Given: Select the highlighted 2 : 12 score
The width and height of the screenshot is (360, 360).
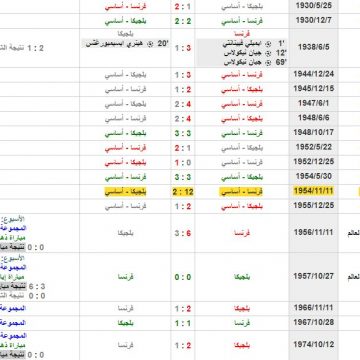Looking at the screenshot, I should [183, 192].
